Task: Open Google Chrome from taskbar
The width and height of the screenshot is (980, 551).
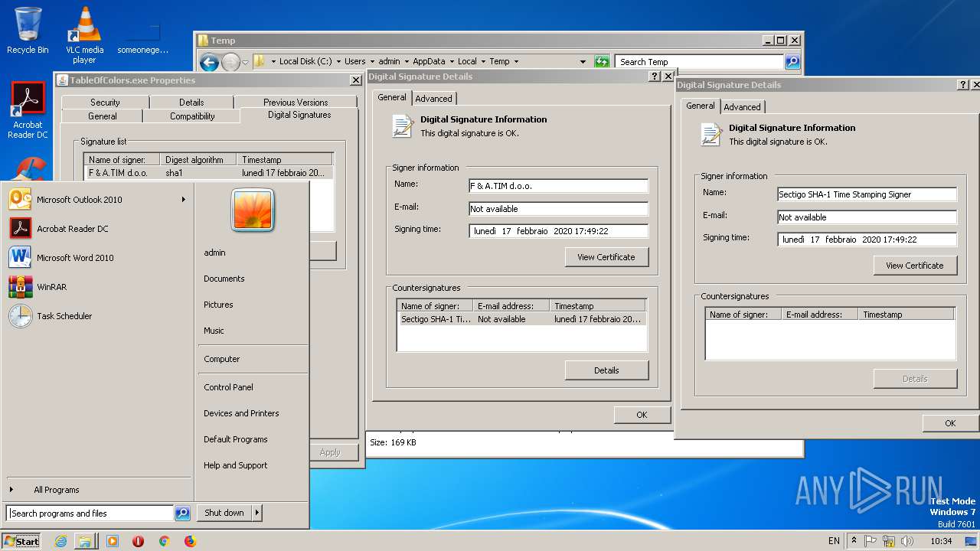Action: pos(164,541)
